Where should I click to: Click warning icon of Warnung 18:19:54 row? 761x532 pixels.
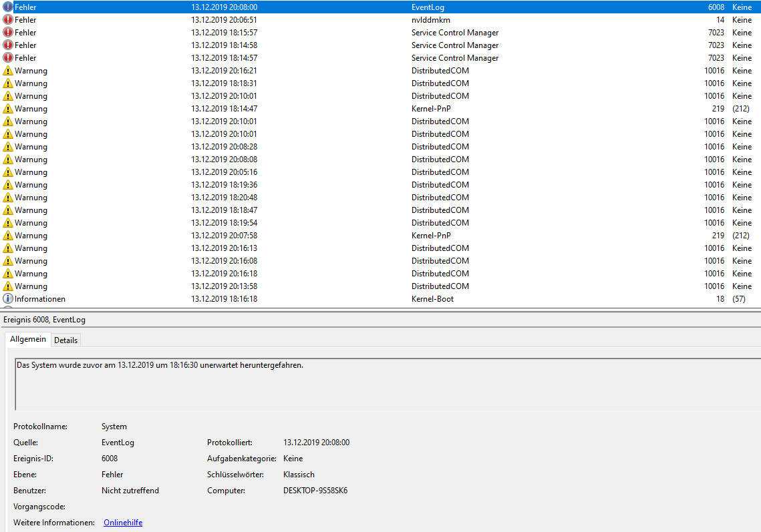coord(8,222)
